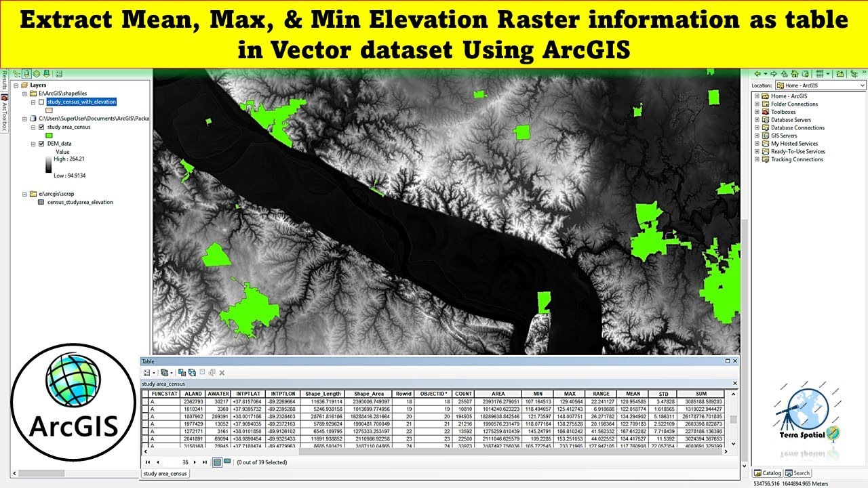
Task: Switch to List By Visibility view
Action: [36, 74]
